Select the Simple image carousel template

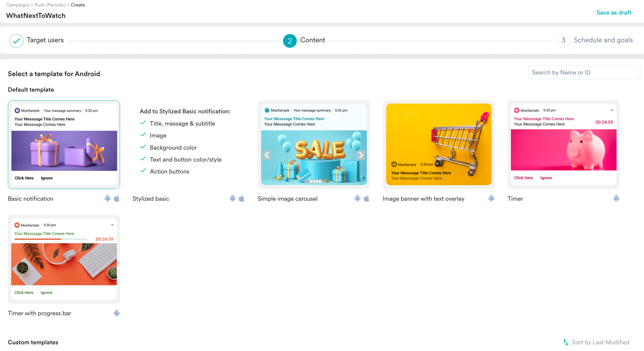[314, 145]
